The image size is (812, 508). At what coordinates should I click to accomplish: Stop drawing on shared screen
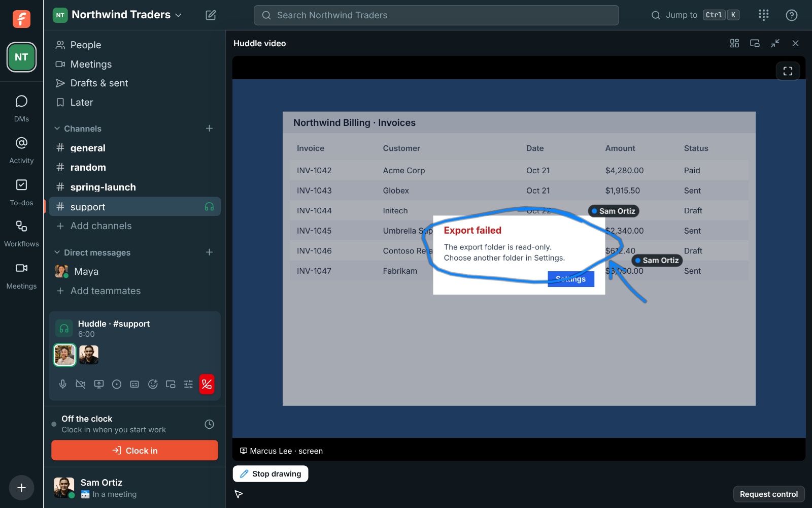pos(270,473)
